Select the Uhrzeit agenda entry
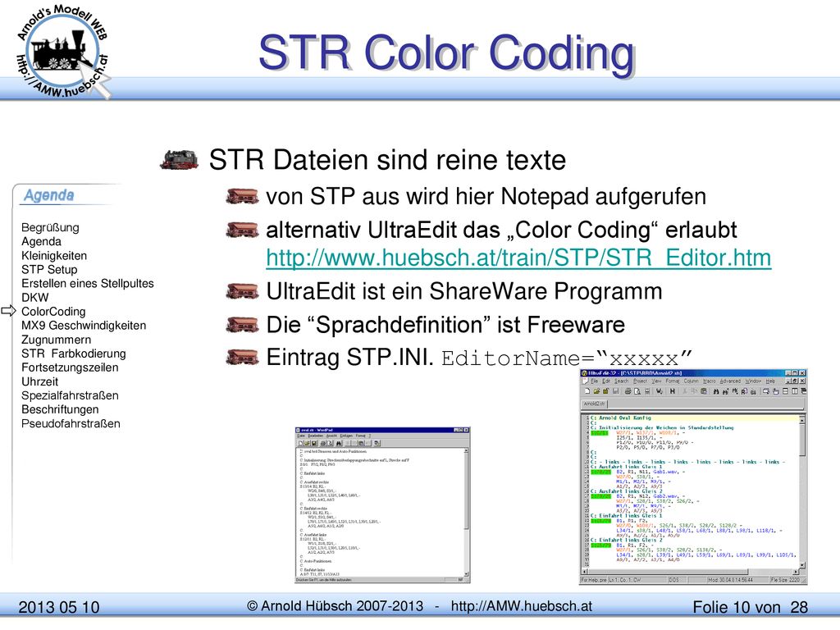This screenshot has width=840, height=630. tap(39, 381)
